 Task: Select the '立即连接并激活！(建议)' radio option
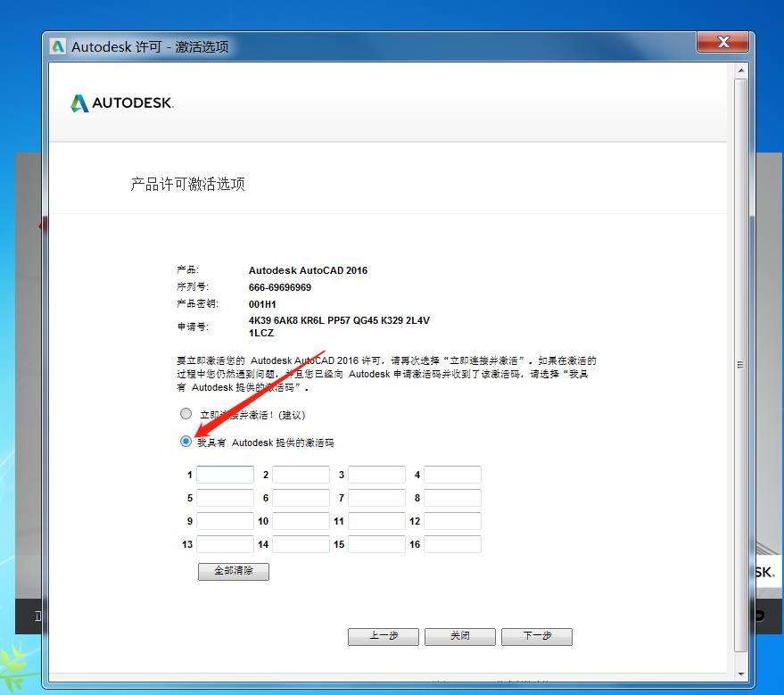[186, 414]
